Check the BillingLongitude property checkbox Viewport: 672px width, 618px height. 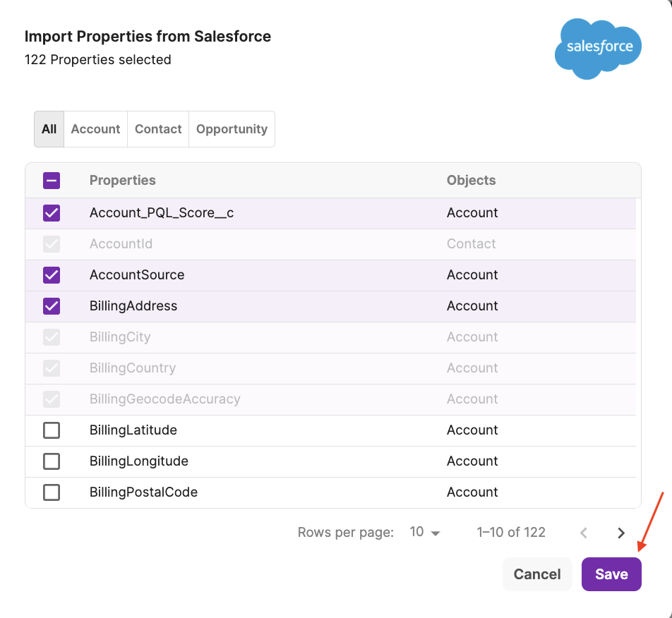pos(52,461)
